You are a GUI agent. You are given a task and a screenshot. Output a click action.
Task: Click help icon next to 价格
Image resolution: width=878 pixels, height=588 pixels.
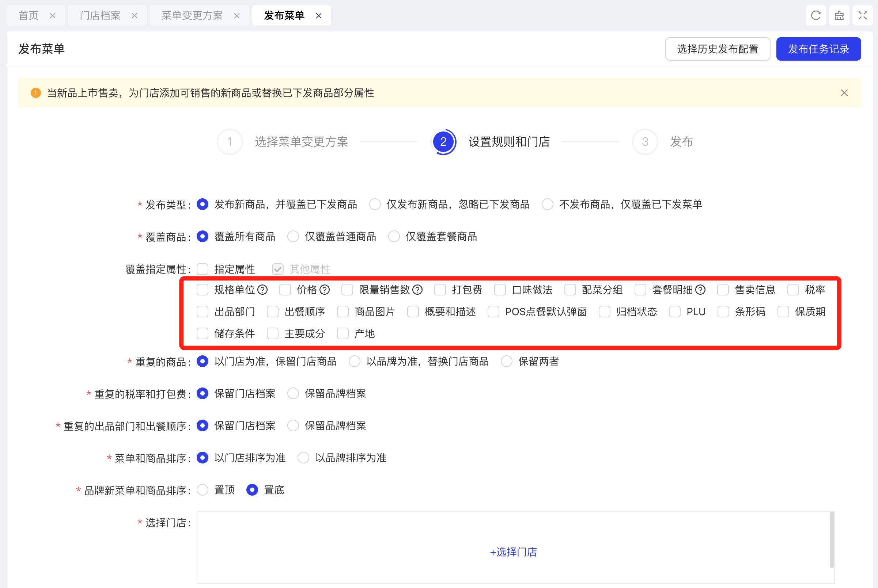tap(325, 290)
